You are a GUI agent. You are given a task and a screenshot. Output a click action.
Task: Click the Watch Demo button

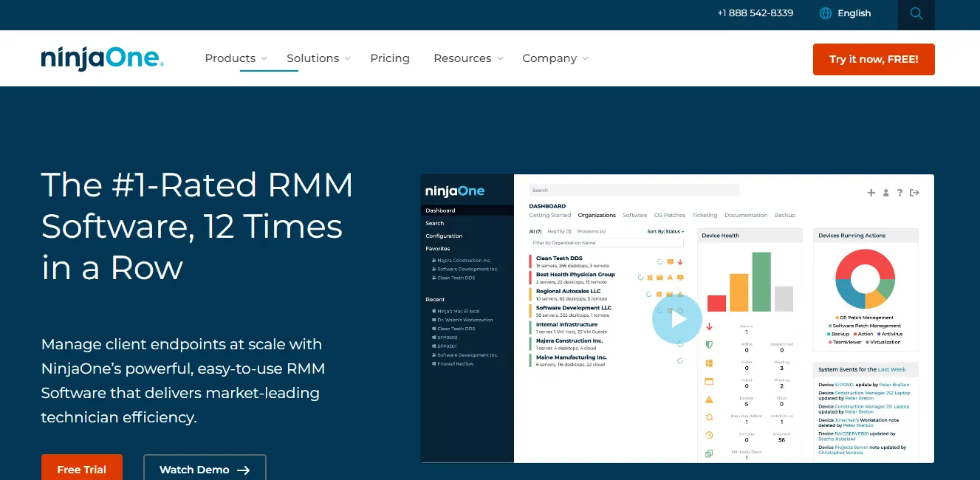pos(205,467)
